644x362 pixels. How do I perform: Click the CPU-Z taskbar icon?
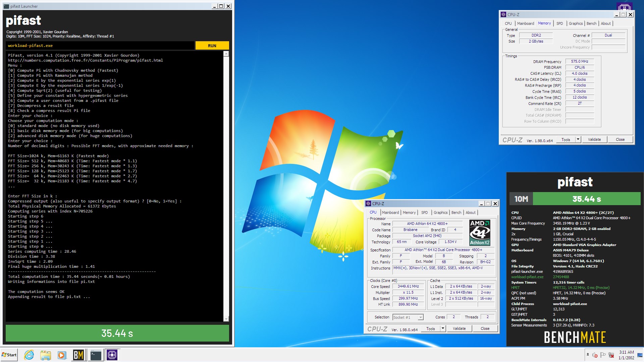(112, 355)
